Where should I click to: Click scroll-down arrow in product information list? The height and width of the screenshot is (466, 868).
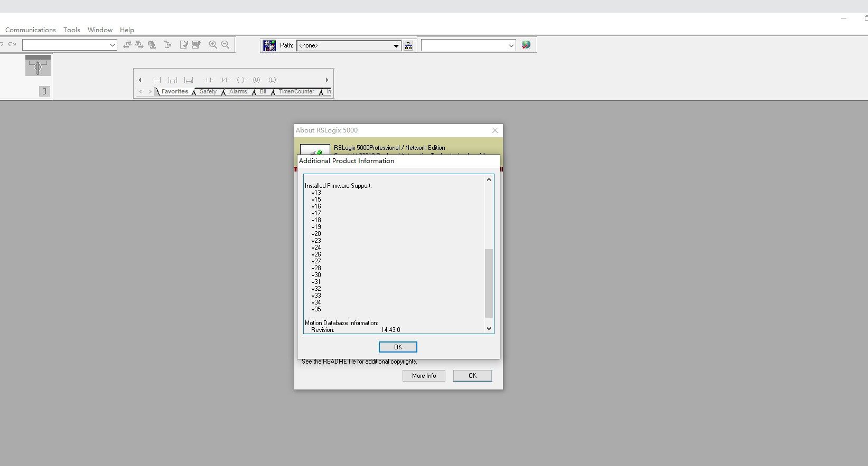489,329
